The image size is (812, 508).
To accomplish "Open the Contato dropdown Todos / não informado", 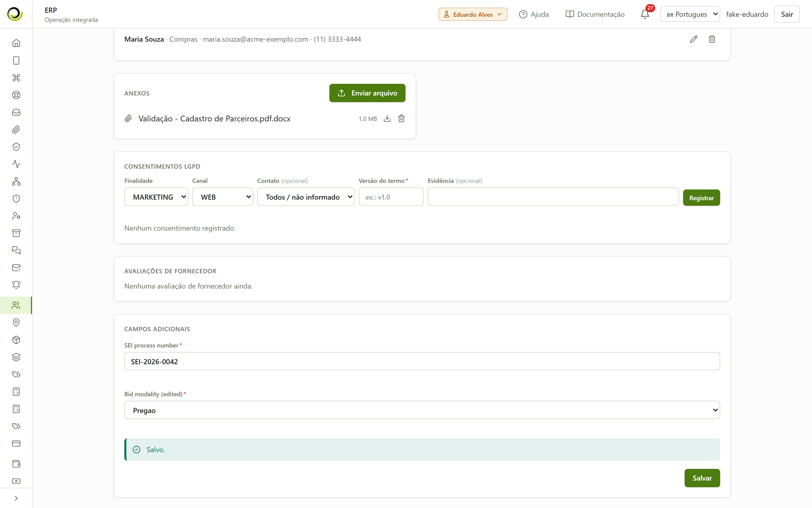I will coord(306,197).
